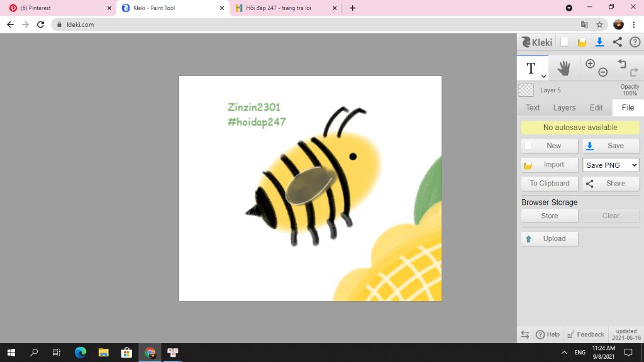Click the Store button
This screenshot has height=362, width=644.
[x=550, y=216]
